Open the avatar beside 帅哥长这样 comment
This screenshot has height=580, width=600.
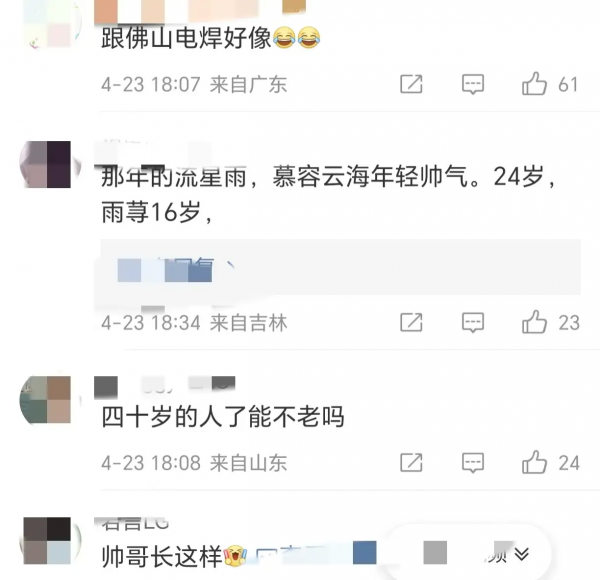47,540
